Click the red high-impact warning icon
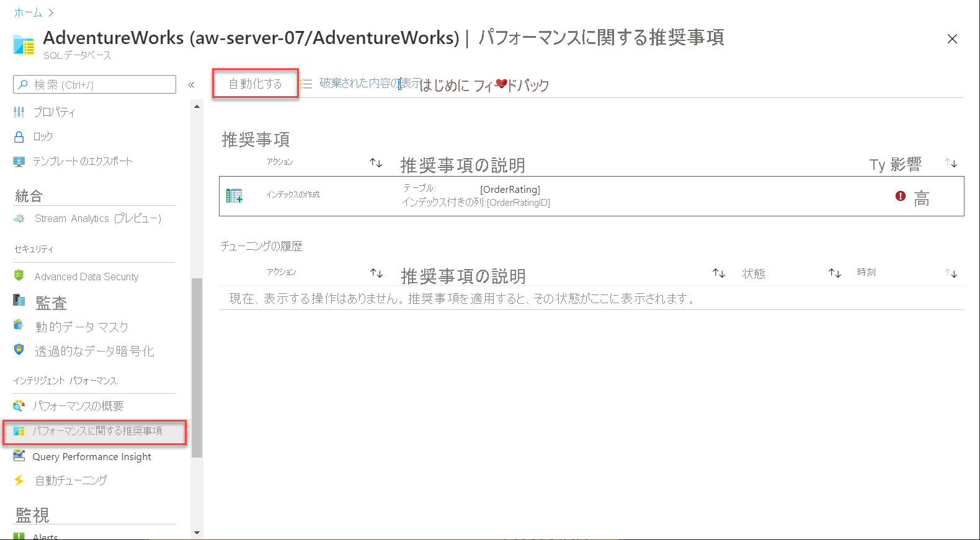This screenshot has height=540, width=980. click(x=901, y=196)
